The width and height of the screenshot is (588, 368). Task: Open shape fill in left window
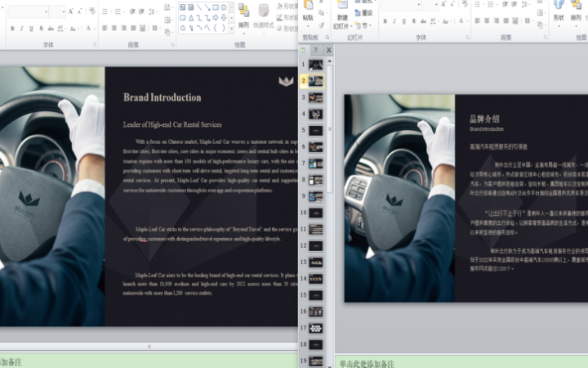[287, 7]
